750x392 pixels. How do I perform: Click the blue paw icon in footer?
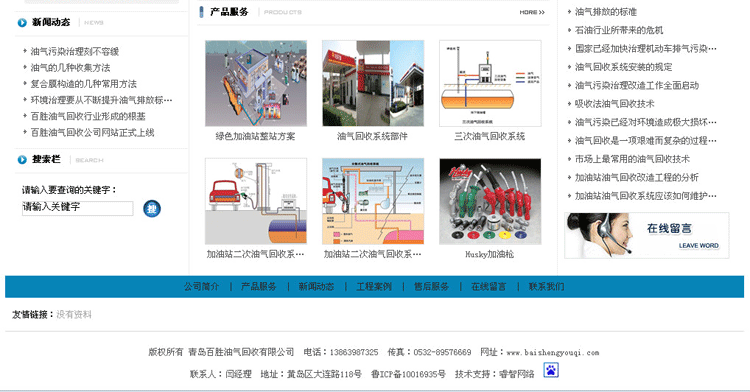tap(551, 370)
